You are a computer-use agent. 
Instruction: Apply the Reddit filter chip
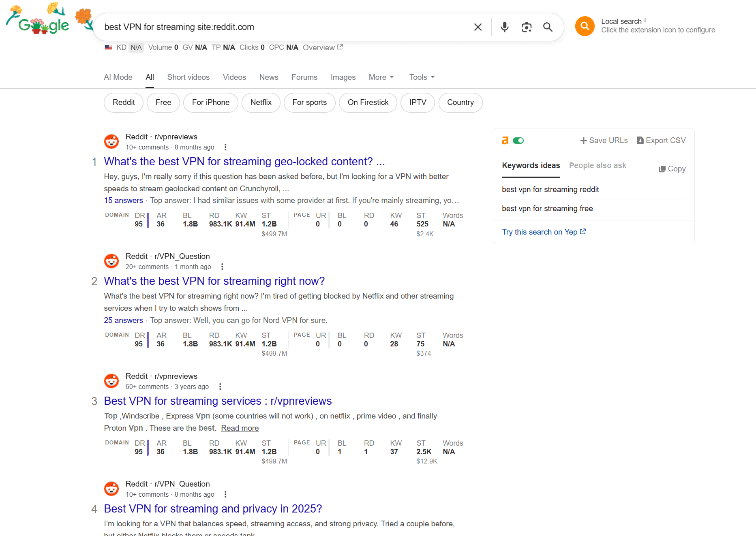[124, 103]
